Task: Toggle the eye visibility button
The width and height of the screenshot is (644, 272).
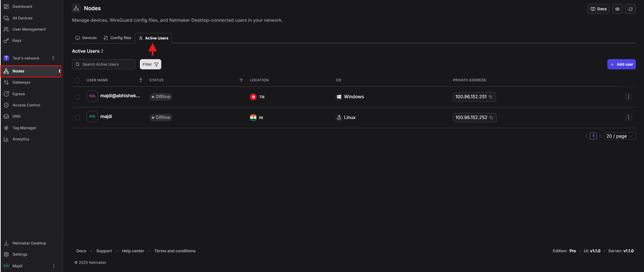Action: coord(618,9)
